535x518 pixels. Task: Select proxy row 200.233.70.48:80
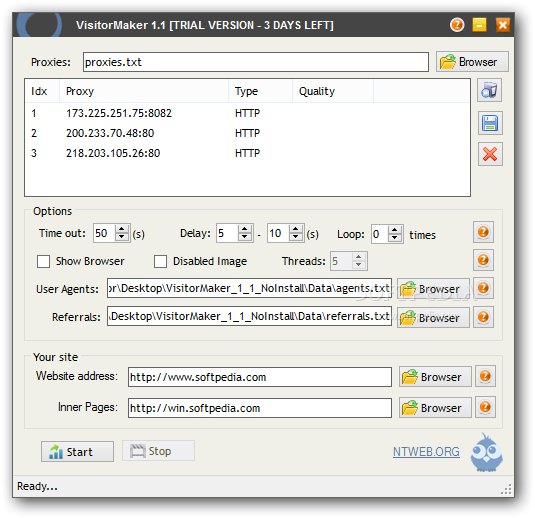[x=247, y=133]
